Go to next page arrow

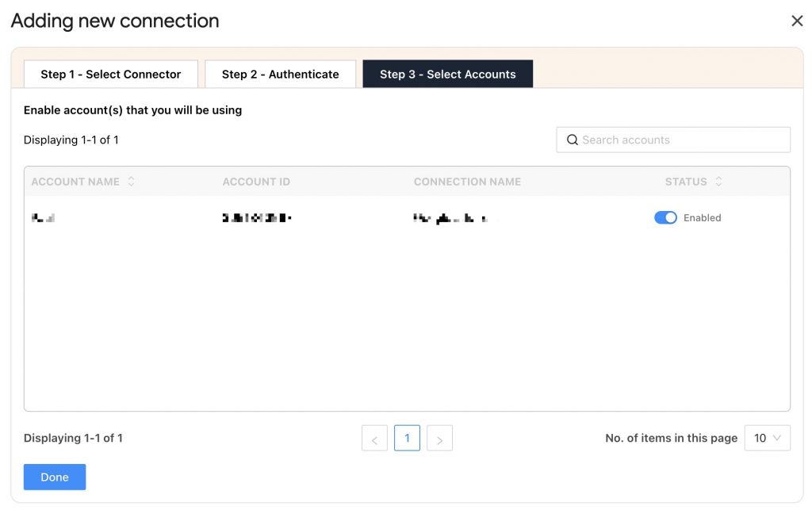pos(439,438)
